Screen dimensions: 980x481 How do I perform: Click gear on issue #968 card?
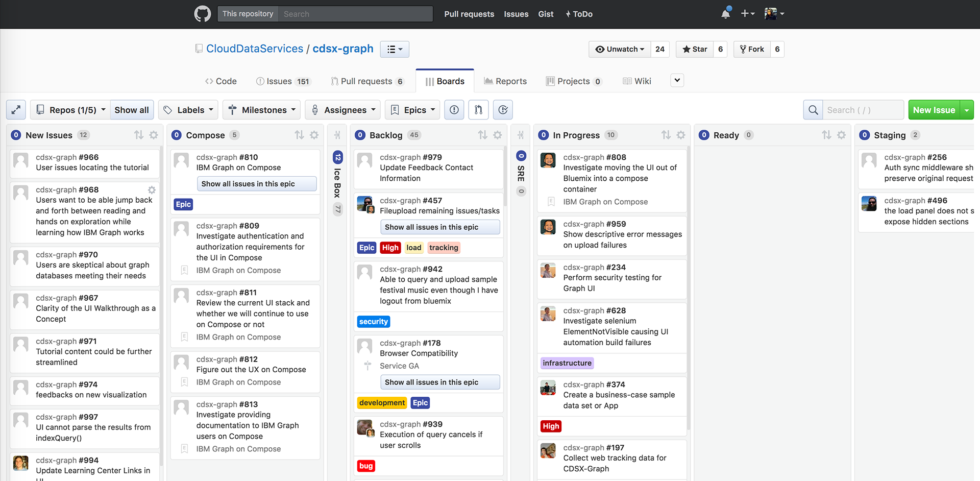click(152, 190)
